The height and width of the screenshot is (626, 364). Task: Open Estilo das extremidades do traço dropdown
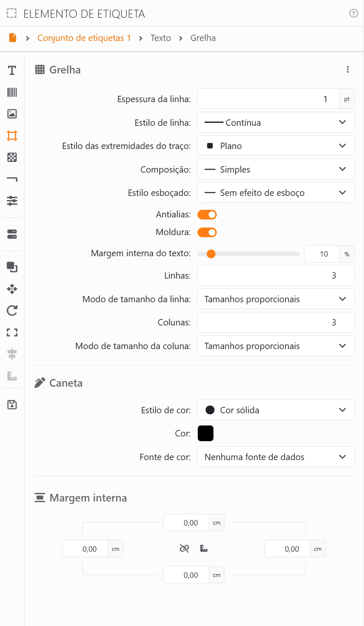point(276,146)
